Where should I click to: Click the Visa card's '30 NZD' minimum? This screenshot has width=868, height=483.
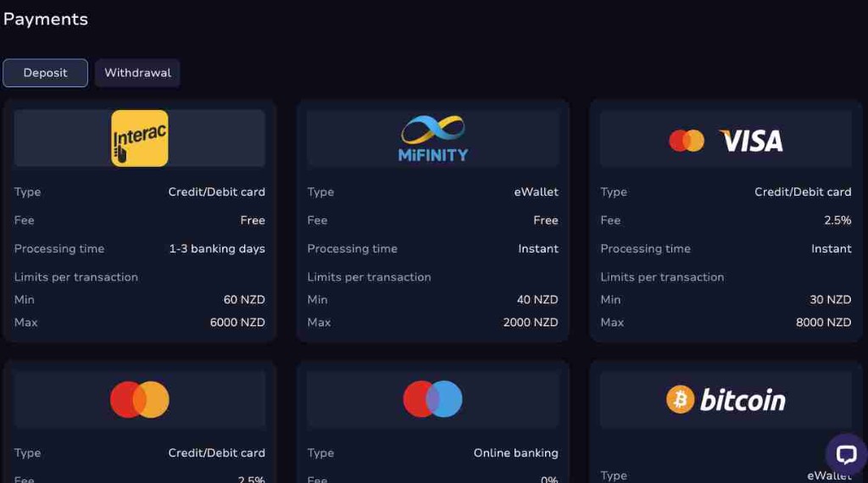pyautogui.click(x=831, y=300)
